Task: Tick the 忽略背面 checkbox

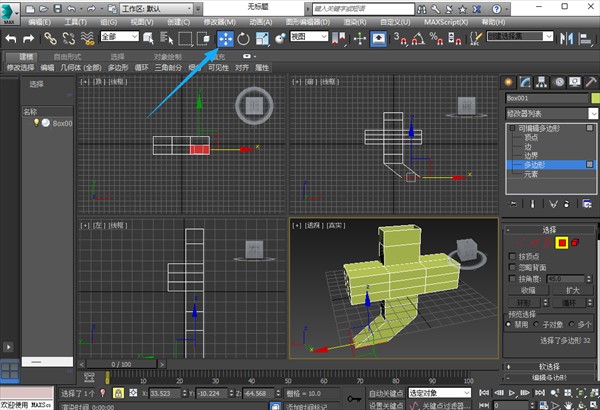Action: coord(511,268)
